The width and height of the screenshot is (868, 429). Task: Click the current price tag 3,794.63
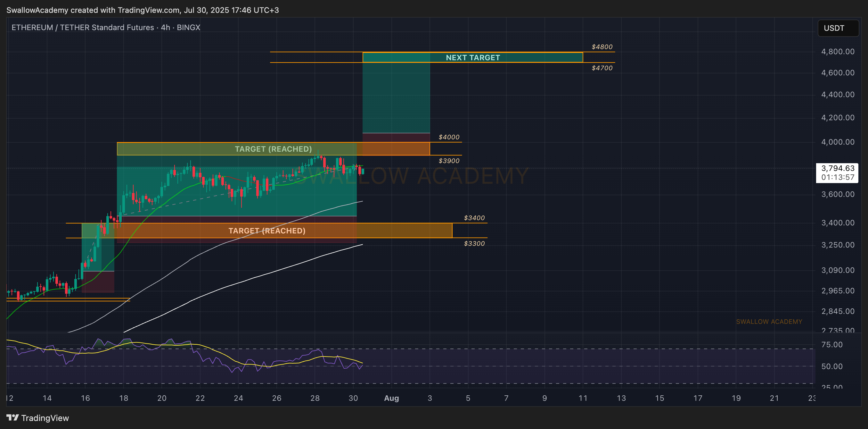pyautogui.click(x=837, y=173)
